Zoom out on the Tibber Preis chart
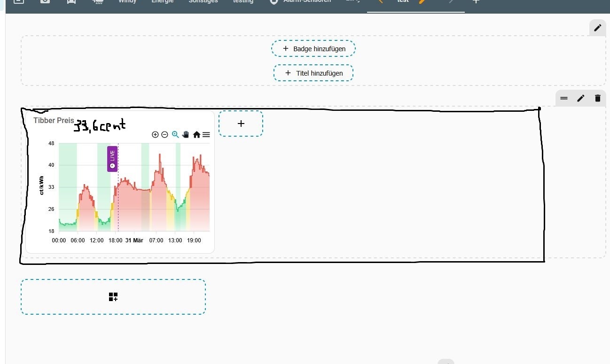Screen dimensions: 610x364 pyautogui.click(x=164, y=135)
